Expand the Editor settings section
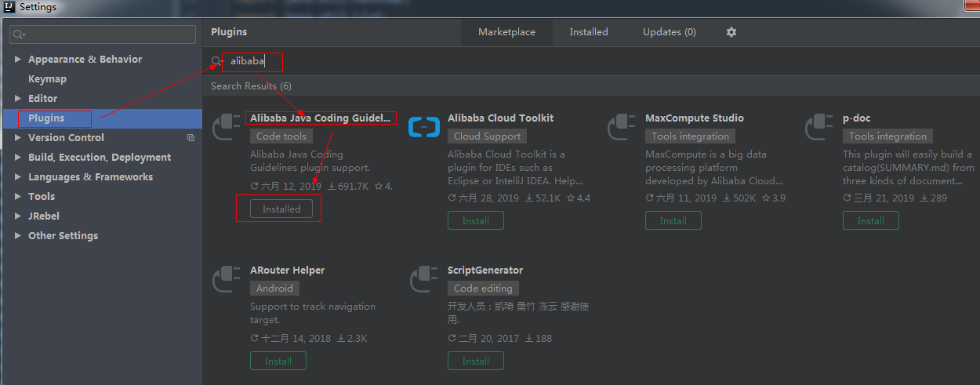The image size is (980, 385). pos(18,99)
